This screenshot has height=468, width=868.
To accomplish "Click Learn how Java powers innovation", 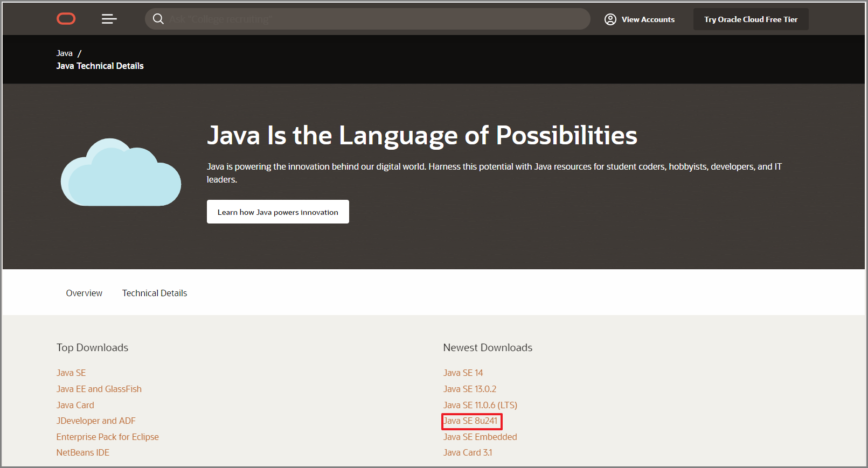I will point(278,212).
